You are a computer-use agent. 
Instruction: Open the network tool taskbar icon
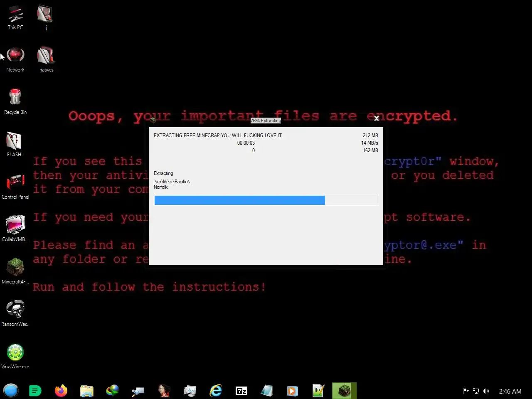(x=138, y=391)
